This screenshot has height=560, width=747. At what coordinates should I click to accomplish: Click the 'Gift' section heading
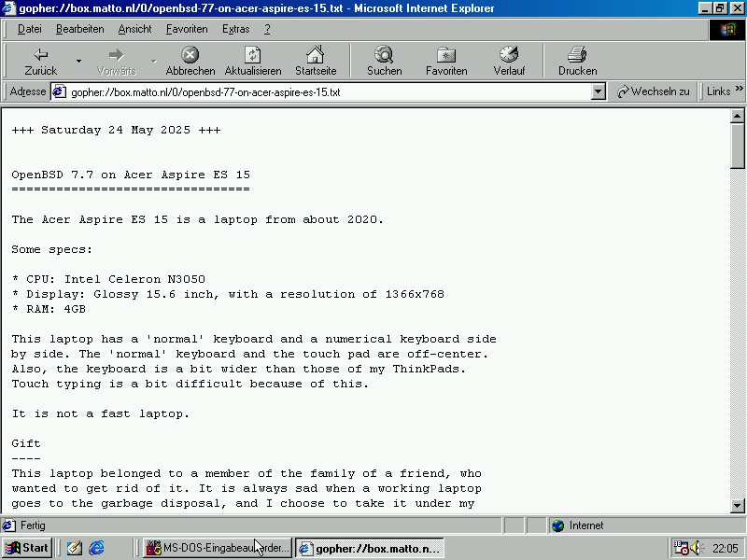click(26, 444)
